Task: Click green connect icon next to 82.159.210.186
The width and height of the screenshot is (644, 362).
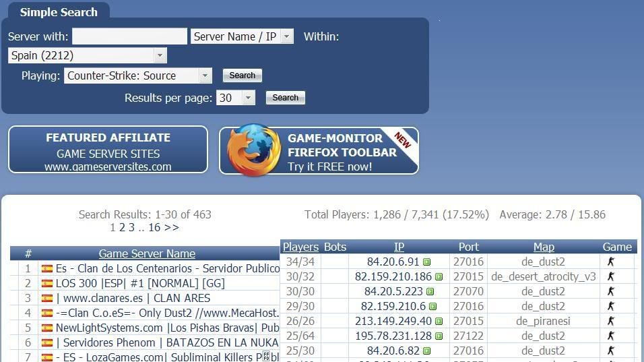Action: click(x=439, y=277)
